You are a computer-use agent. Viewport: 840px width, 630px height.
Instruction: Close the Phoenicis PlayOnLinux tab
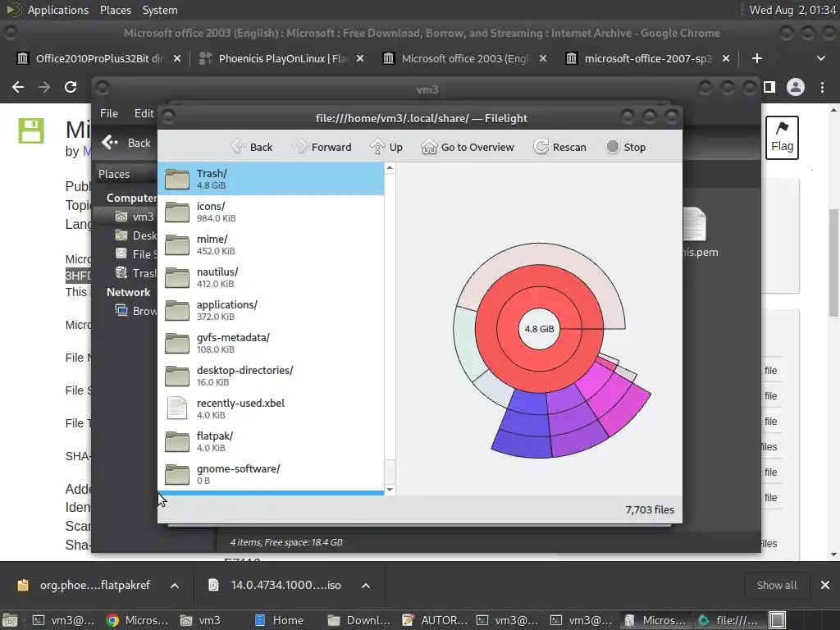click(x=360, y=58)
